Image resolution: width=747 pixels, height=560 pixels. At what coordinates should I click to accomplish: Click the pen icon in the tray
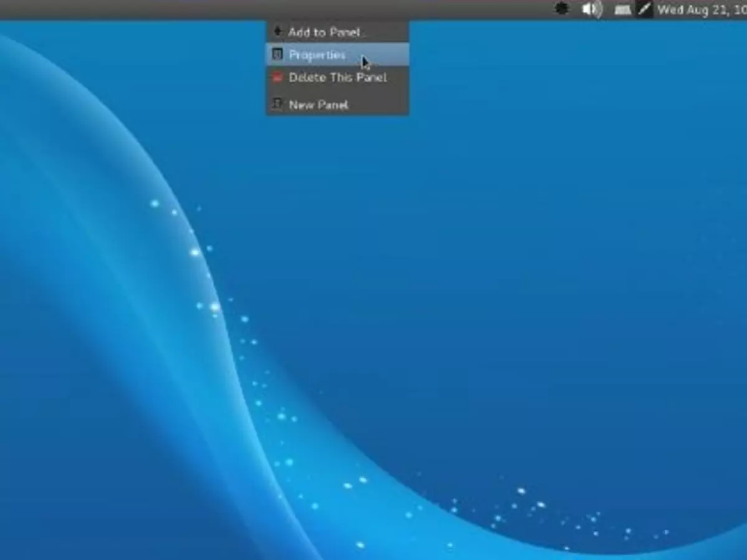pos(644,9)
